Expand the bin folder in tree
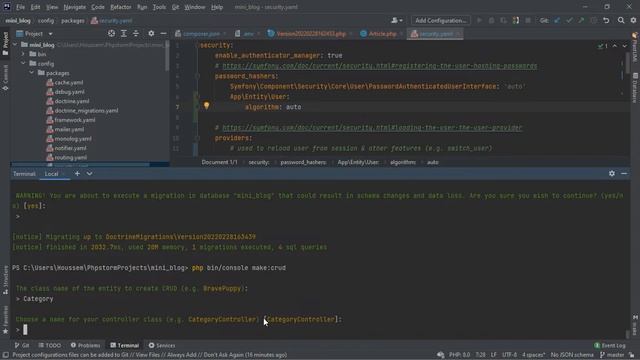Image resolution: width=640 pixels, height=360 pixels. click(x=23, y=54)
